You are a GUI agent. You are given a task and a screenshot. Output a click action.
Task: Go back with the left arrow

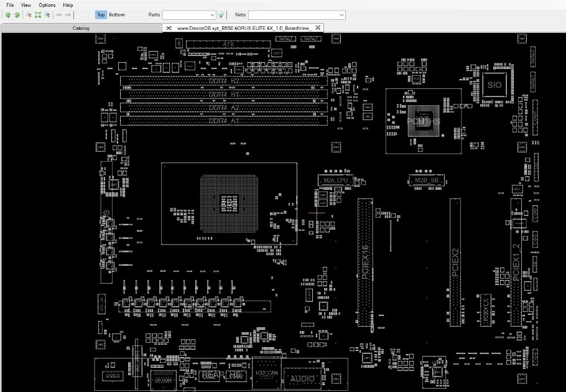point(58,15)
